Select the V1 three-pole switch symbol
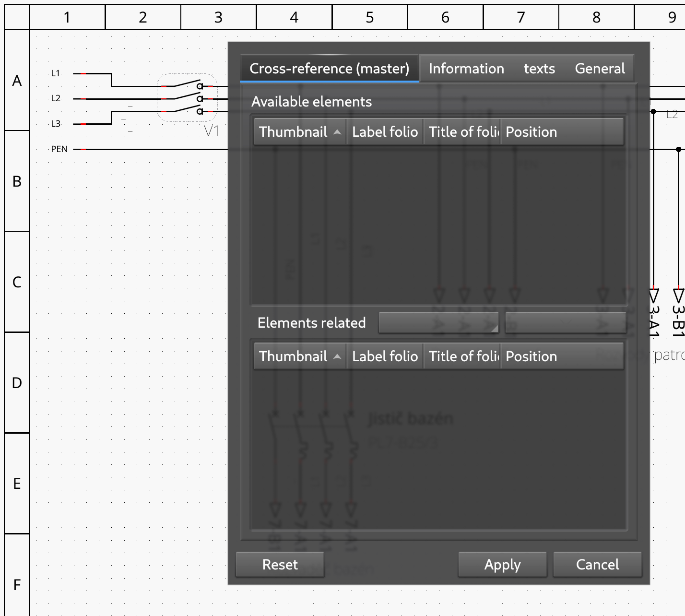The image size is (685, 616). [188, 98]
